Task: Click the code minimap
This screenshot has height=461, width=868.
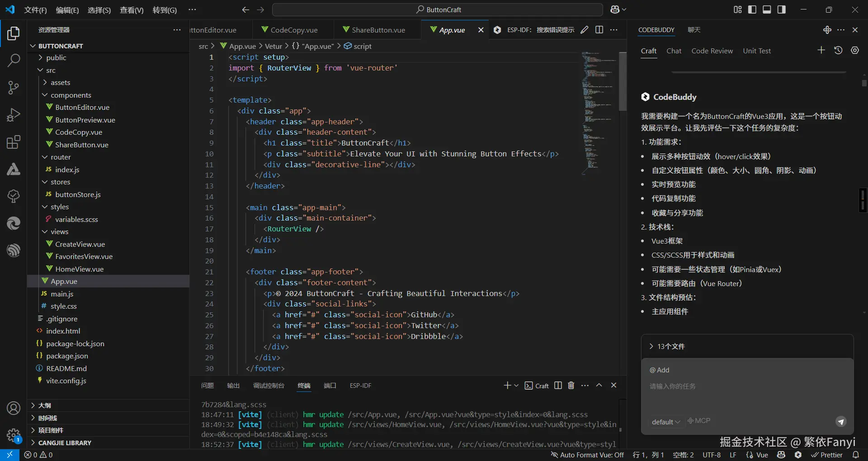Action: coord(599,113)
